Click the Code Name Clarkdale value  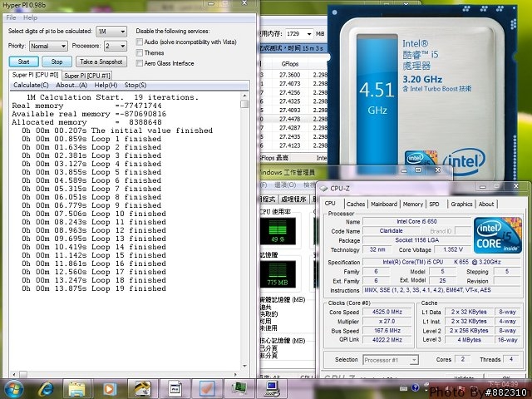point(391,231)
